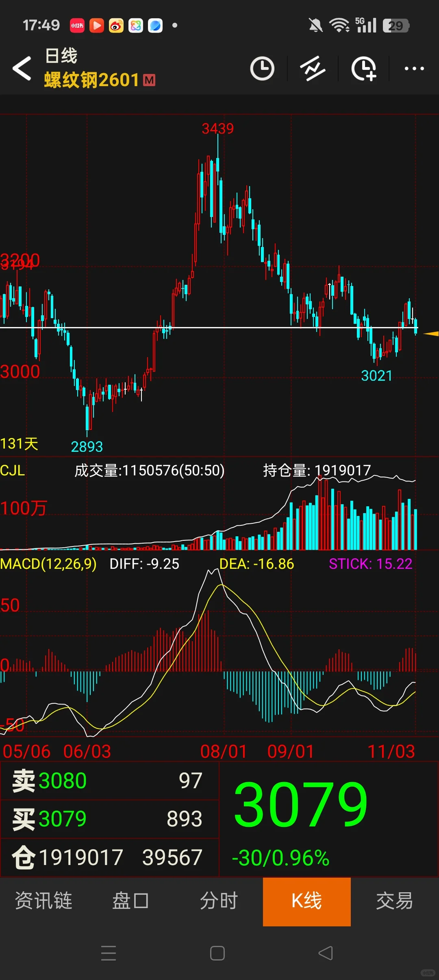
Task: Tap the sell price 卖 3080 row
Action: coord(110,781)
